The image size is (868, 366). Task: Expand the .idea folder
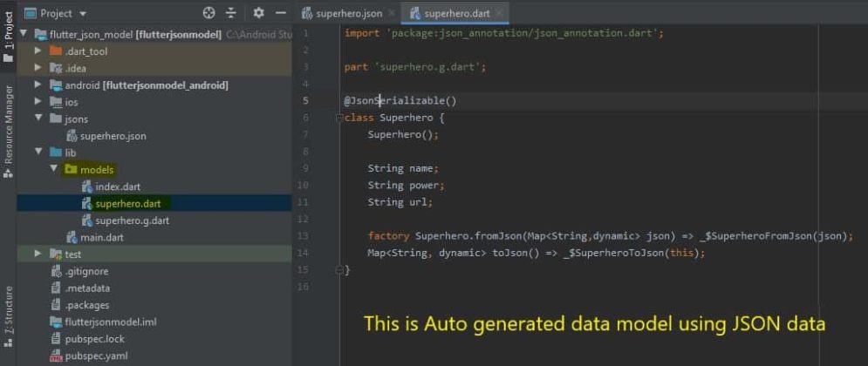coord(38,68)
